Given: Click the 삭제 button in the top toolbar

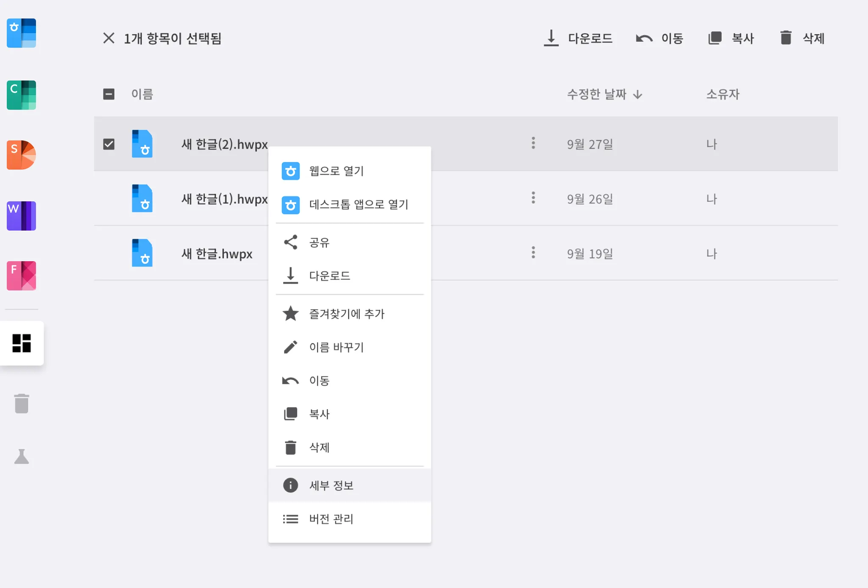Looking at the screenshot, I should [x=802, y=38].
